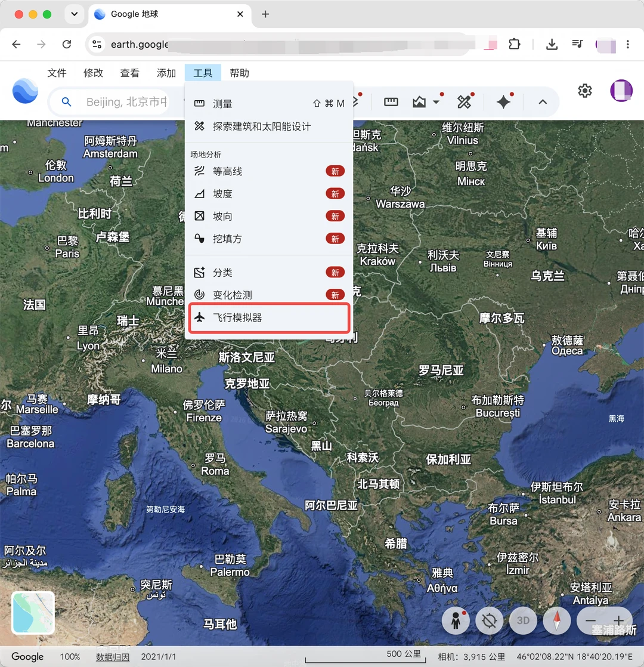644x667 pixels.
Task: Focus the Beijing search input field
Action: click(x=126, y=101)
